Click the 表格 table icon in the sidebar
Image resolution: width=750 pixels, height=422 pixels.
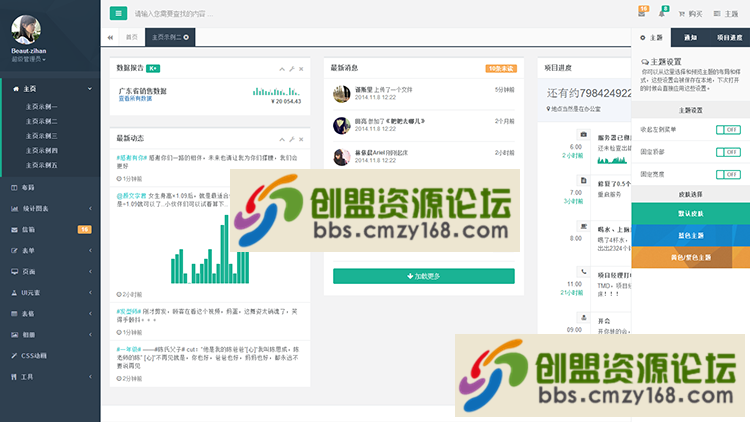(x=14, y=314)
